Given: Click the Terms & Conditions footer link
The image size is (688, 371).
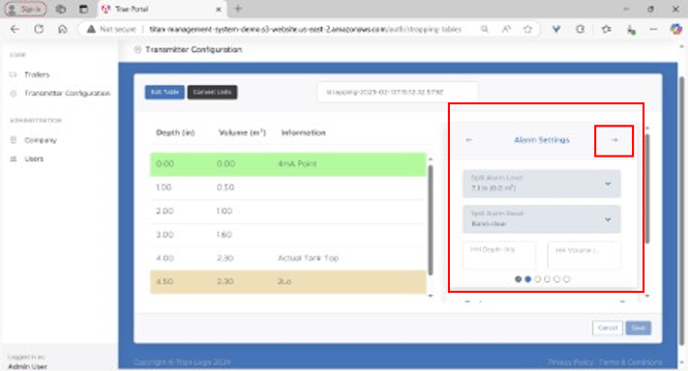Looking at the screenshot, I should tap(631, 362).
